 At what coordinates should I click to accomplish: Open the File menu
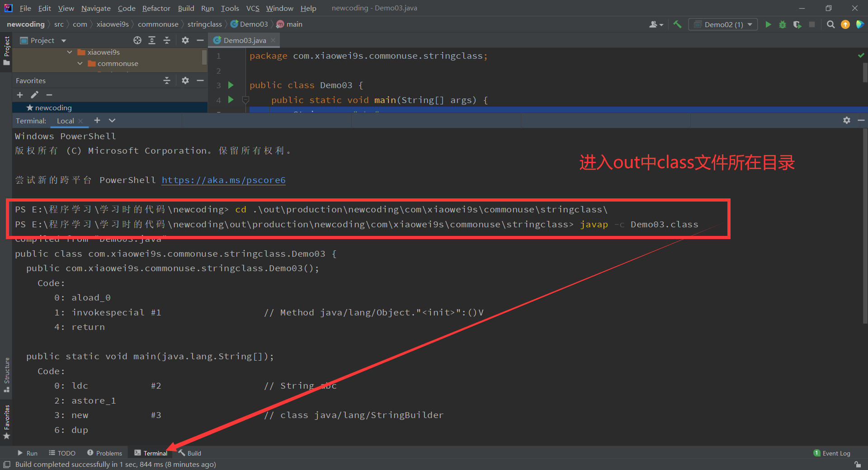click(25, 8)
